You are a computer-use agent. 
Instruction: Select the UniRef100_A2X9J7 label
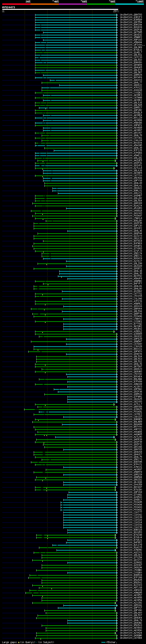(x=131, y=261)
